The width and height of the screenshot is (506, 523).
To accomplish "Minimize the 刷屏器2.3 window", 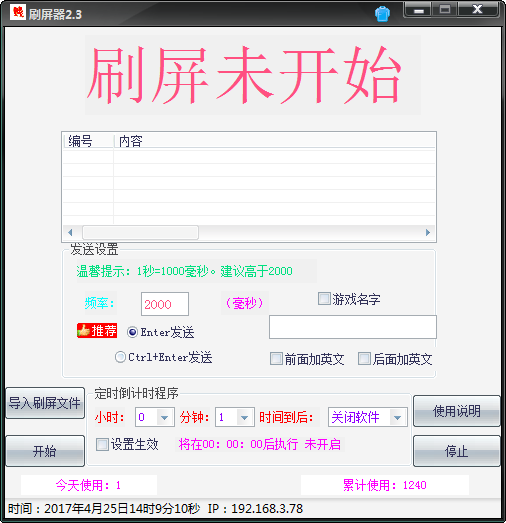I will coord(419,10).
